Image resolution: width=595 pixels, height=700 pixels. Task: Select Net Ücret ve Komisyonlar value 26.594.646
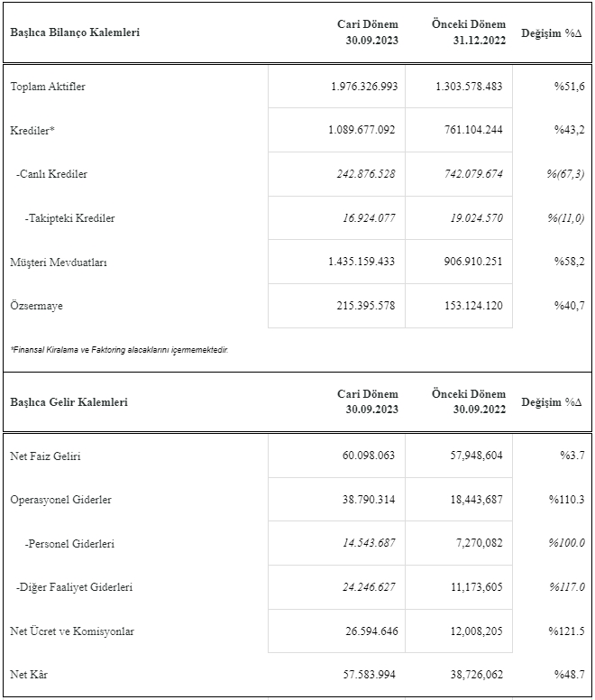[x=371, y=631]
